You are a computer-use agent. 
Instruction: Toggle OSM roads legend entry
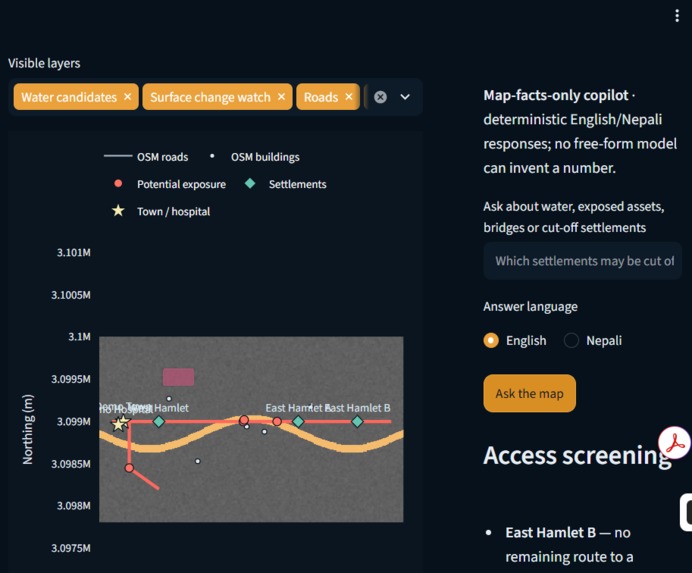pos(146,157)
